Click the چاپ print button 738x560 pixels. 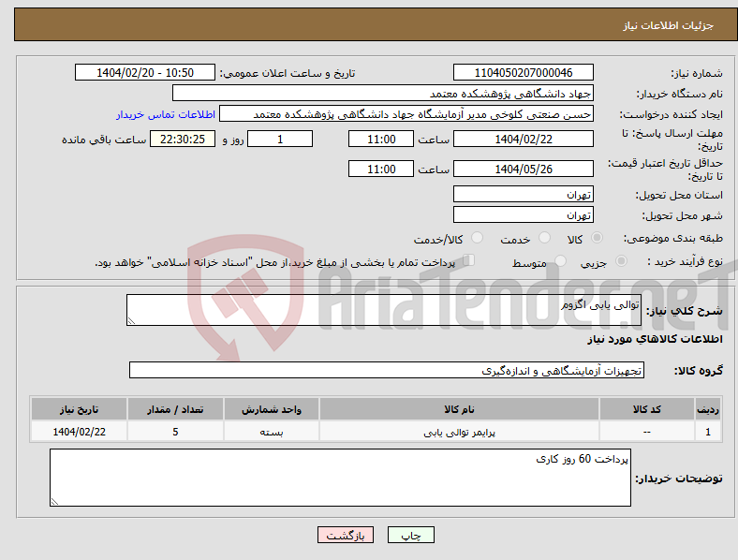pos(411,535)
